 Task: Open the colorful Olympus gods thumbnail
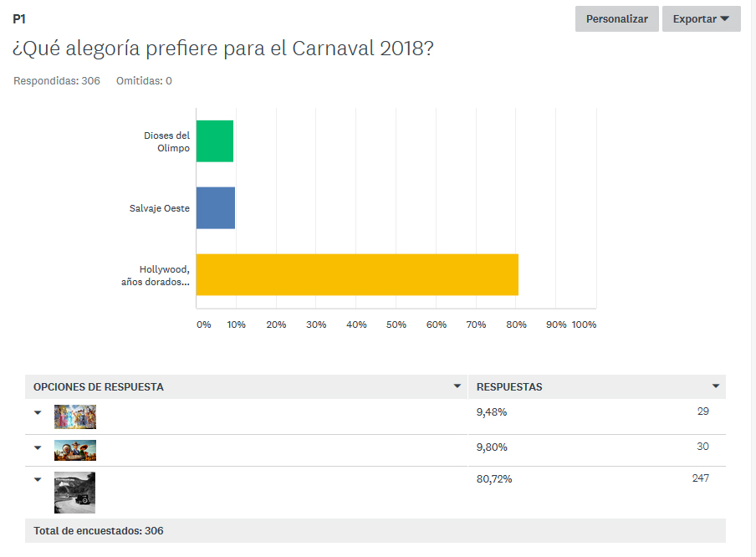pos(75,416)
